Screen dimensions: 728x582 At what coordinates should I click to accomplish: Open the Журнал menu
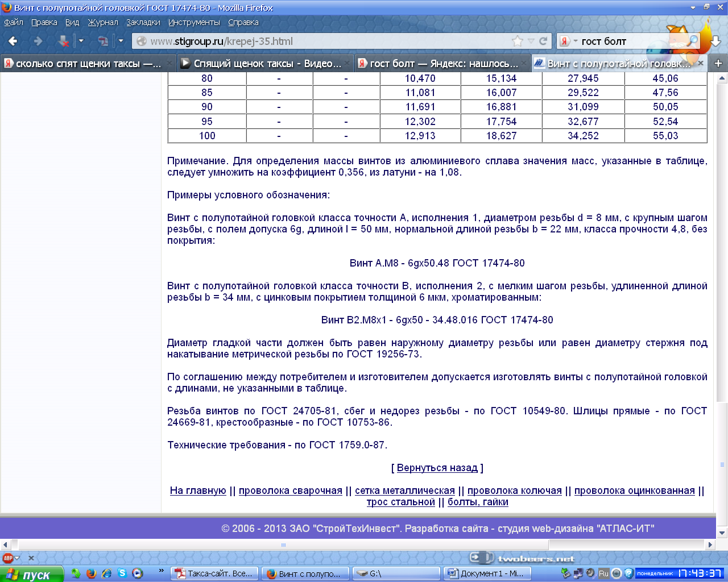tap(103, 22)
